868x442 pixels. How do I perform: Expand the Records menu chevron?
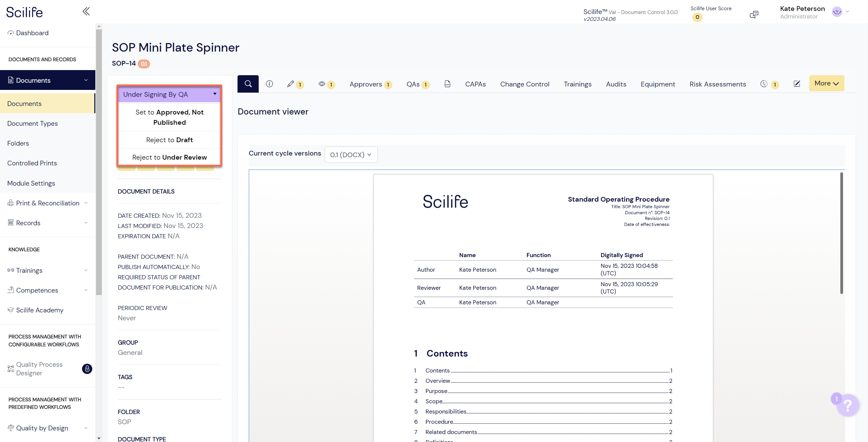(86, 223)
